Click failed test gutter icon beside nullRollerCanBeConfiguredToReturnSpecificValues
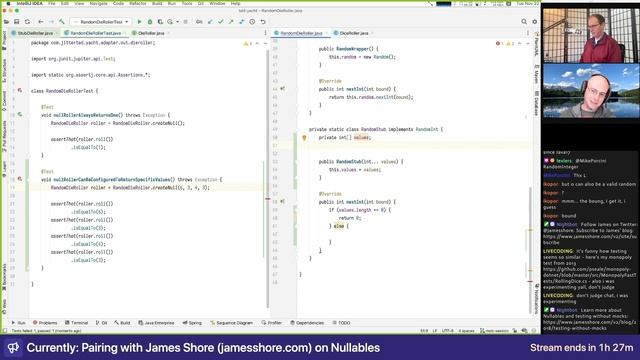The image size is (640, 360). pos(20,179)
